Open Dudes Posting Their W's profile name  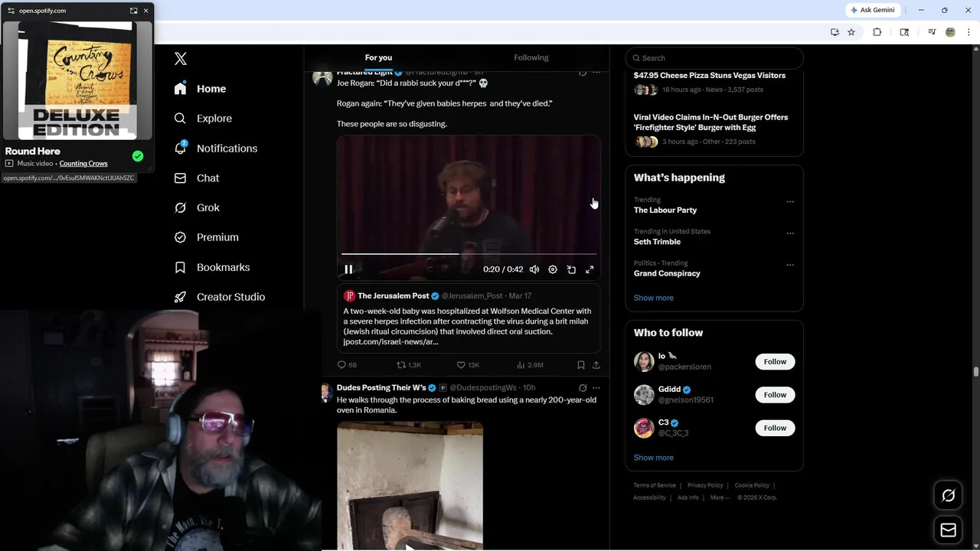coord(381,388)
